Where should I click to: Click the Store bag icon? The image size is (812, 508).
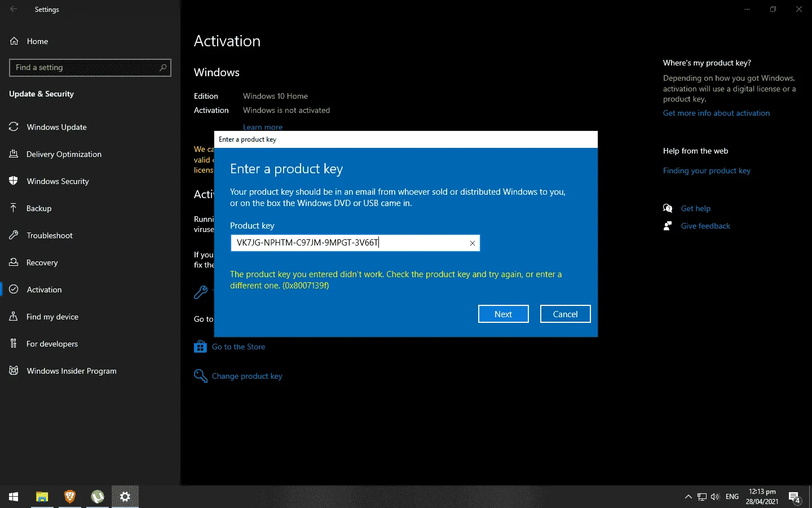tap(200, 347)
